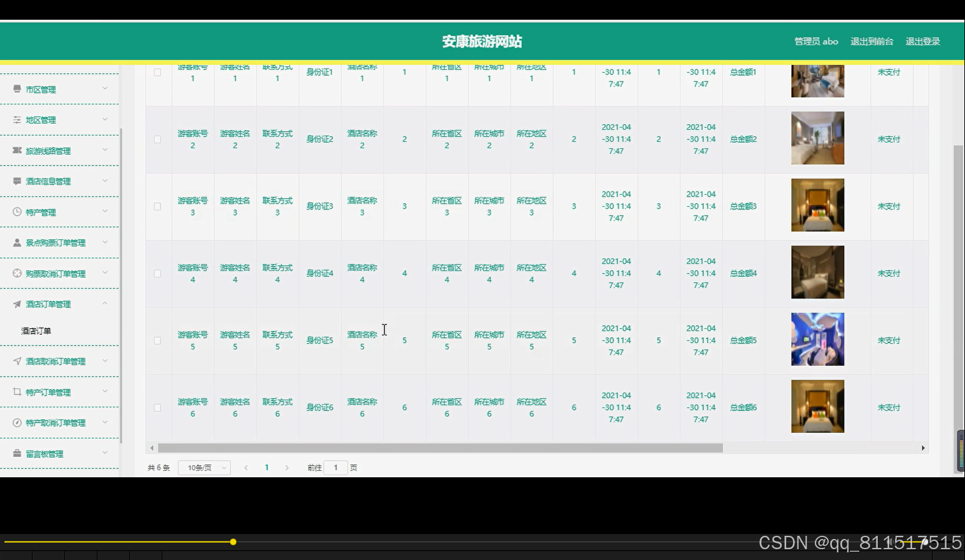Click left arrow of horizontal table scrollbar
965x560 pixels.
[151, 448]
